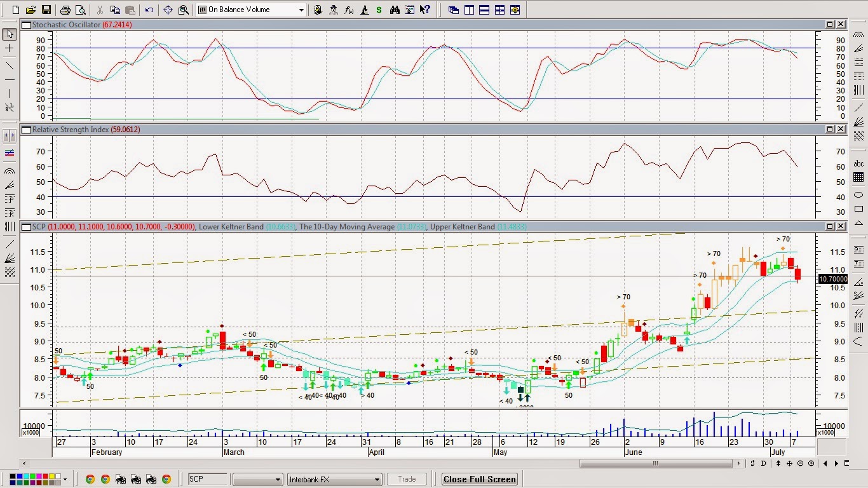Maximize the SCP price pane
The image size is (868, 488).
click(830, 226)
